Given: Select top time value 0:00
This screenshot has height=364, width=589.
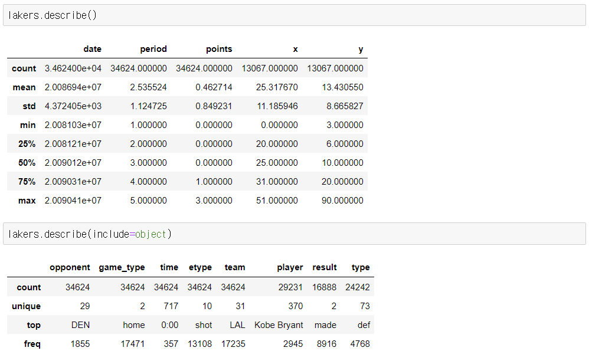Looking at the screenshot, I should coord(170,325).
